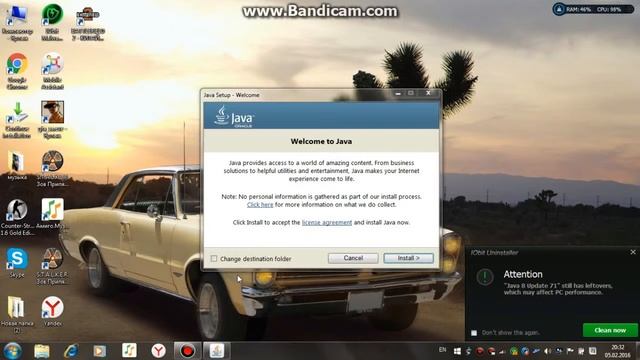Open the 'Click here' information link
The width and height of the screenshot is (640, 360).
[x=260, y=204]
